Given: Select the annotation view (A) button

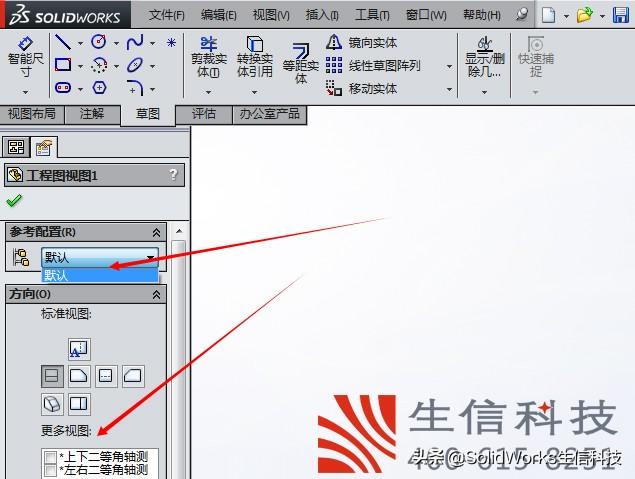Looking at the screenshot, I should (x=79, y=349).
